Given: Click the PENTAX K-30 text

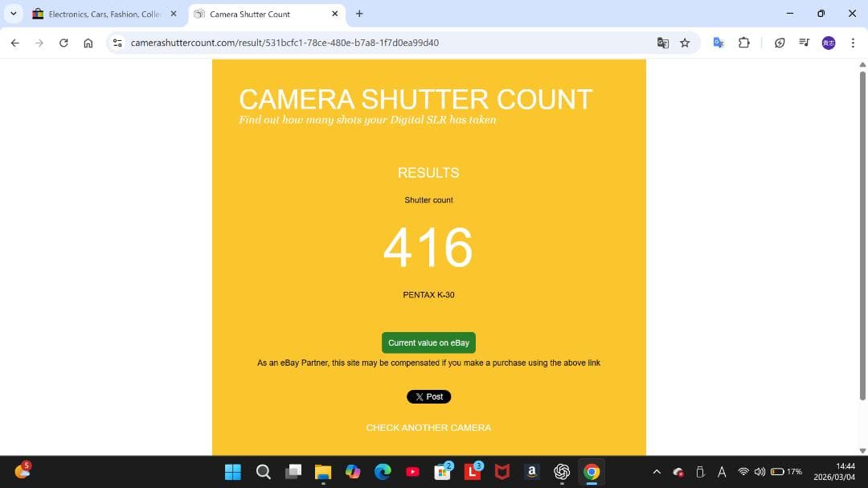Looking at the screenshot, I should (x=428, y=295).
